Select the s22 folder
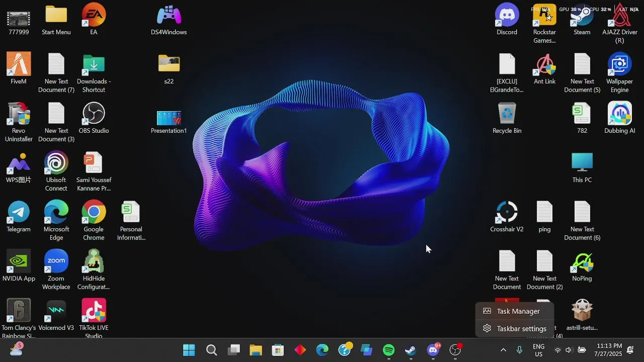644x362 pixels. [169, 69]
